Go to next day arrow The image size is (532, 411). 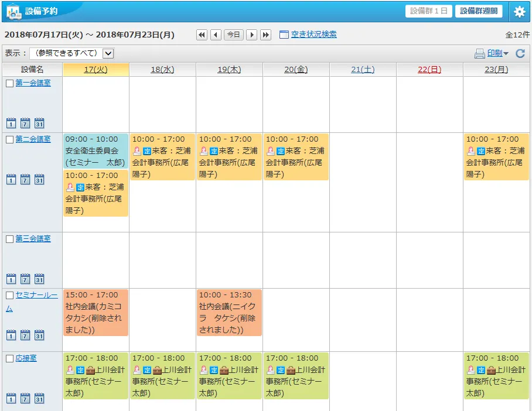click(252, 35)
